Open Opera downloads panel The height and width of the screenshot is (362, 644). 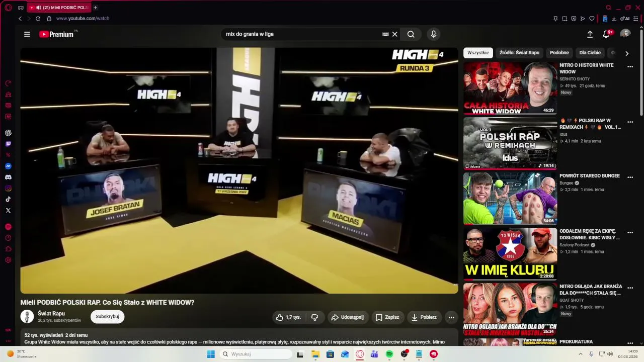click(614, 19)
